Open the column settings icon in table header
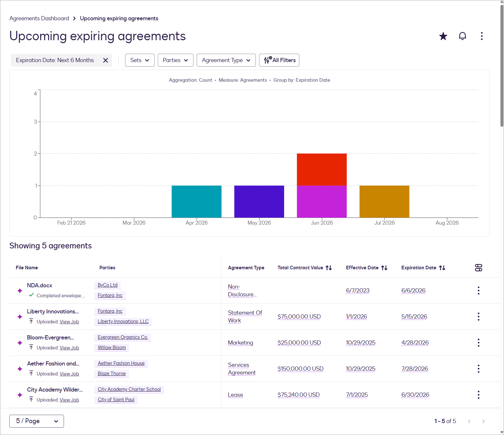 tap(479, 268)
